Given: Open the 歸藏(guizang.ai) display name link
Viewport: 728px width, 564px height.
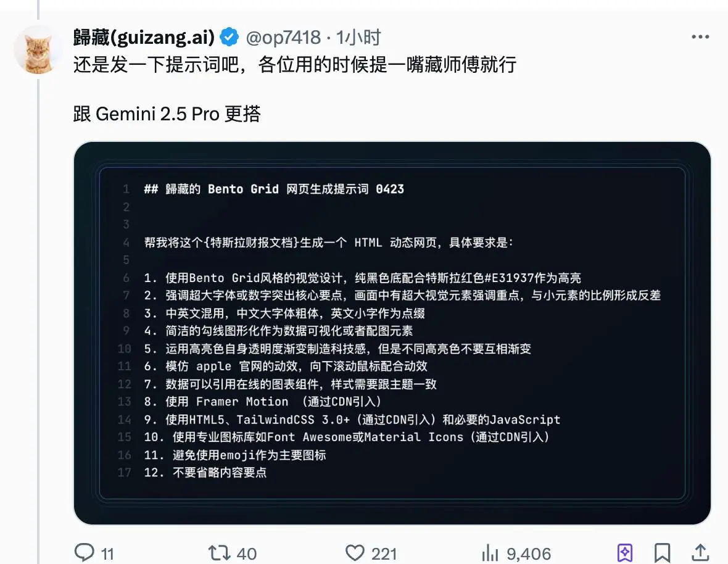Looking at the screenshot, I should click(x=144, y=37).
